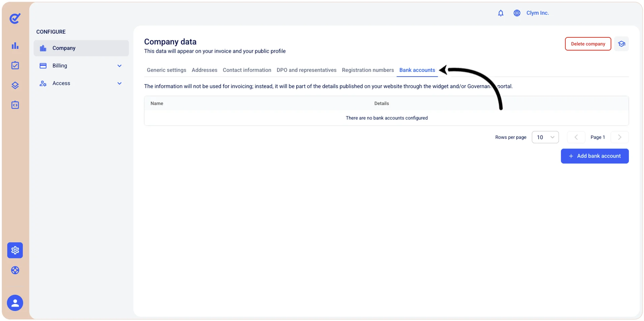The image size is (644, 321).
Task: Select Company in the Configure menu
Action: click(x=81, y=48)
